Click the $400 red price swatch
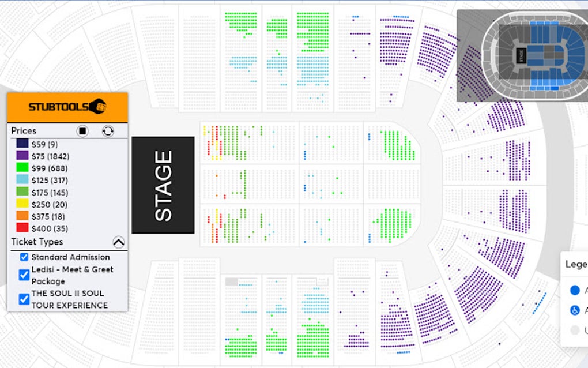The height and width of the screenshot is (368, 588). [22, 229]
